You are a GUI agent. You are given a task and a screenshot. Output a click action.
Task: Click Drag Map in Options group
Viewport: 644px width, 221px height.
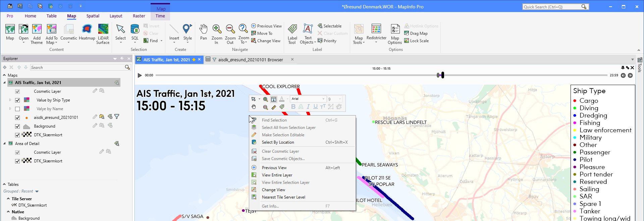[x=416, y=33]
